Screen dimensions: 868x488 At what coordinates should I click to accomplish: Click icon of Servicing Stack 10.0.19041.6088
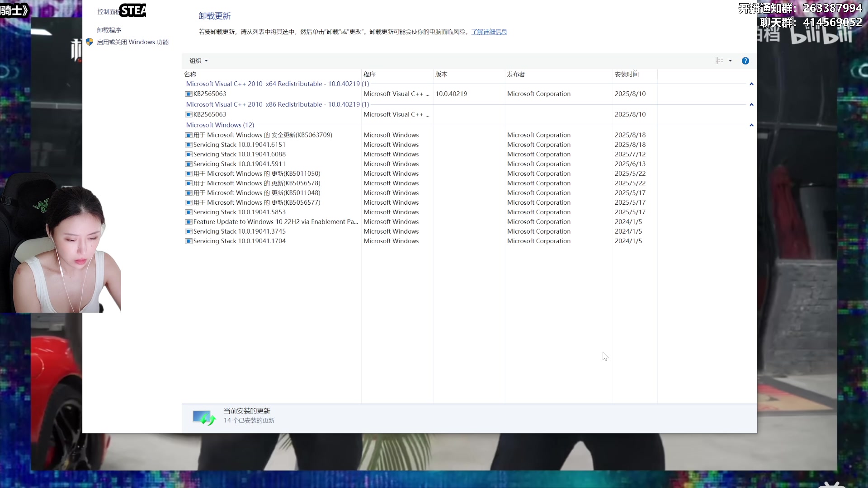coord(189,155)
